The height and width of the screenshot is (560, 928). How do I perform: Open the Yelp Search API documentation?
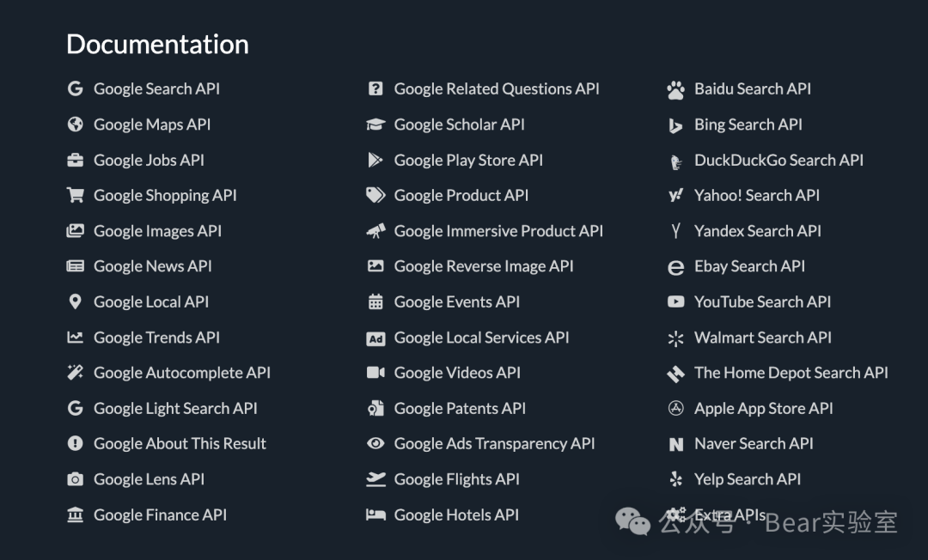pyautogui.click(x=747, y=479)
